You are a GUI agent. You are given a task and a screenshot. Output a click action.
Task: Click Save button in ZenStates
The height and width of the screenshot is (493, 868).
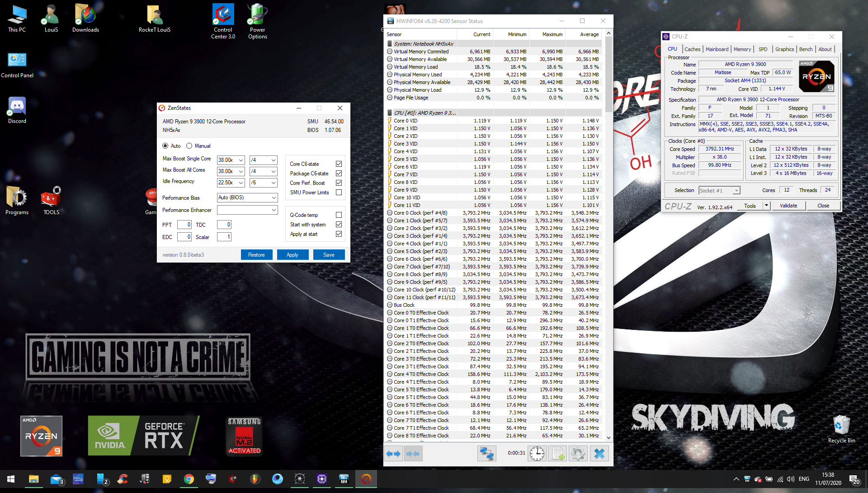tap(329, 255)
